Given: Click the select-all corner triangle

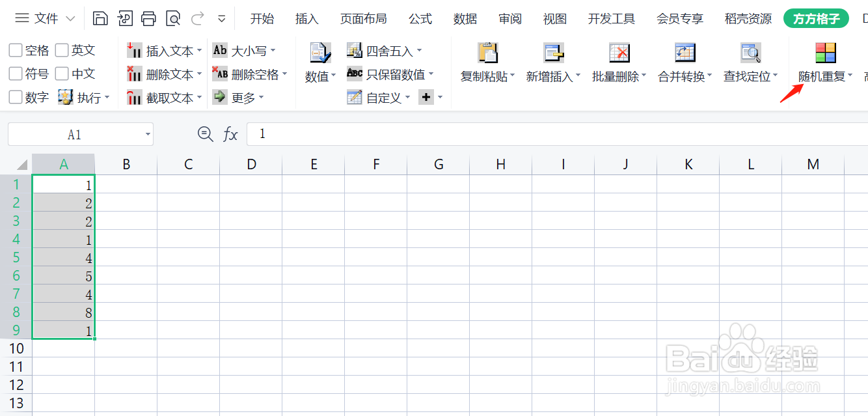Looking at the screenshot, I should (x=22, y=164).
